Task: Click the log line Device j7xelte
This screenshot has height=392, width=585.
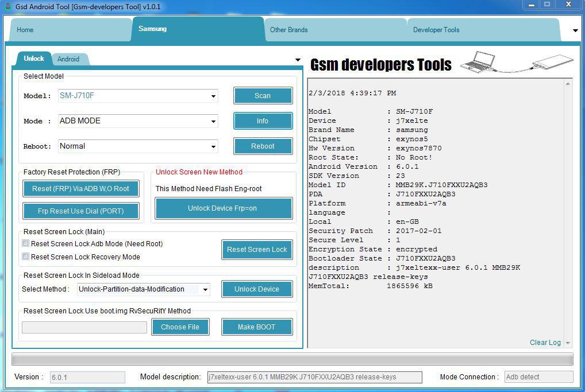Action: tap(368, 121)
